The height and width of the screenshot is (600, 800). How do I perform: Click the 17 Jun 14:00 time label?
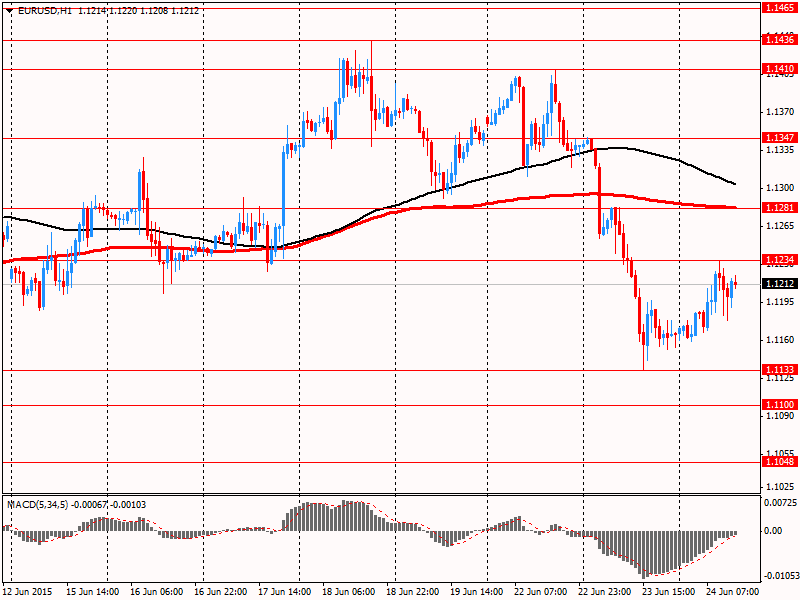point(285,592)
